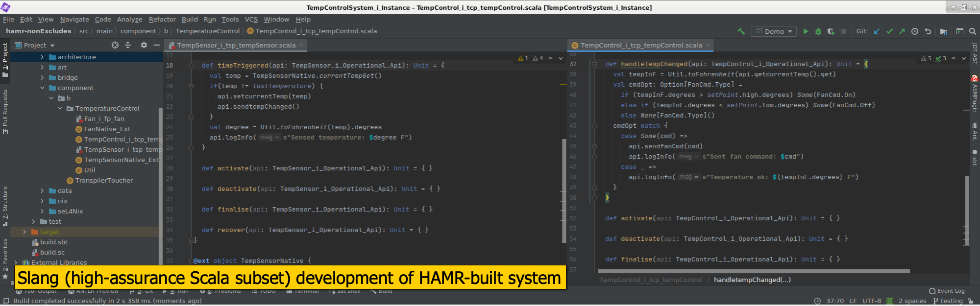Build project with the hammer icon
Screen dimensions: 980x306
click(x=741, y=31)
